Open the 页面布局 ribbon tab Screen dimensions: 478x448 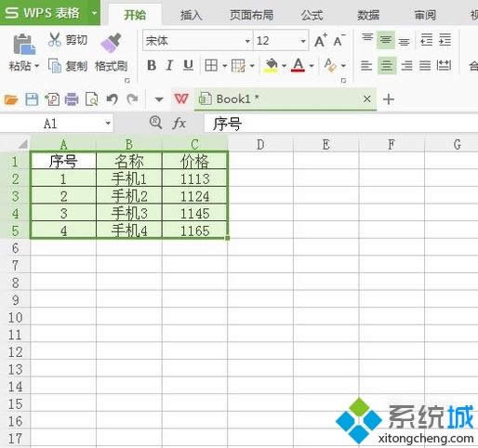click(251, 15)
